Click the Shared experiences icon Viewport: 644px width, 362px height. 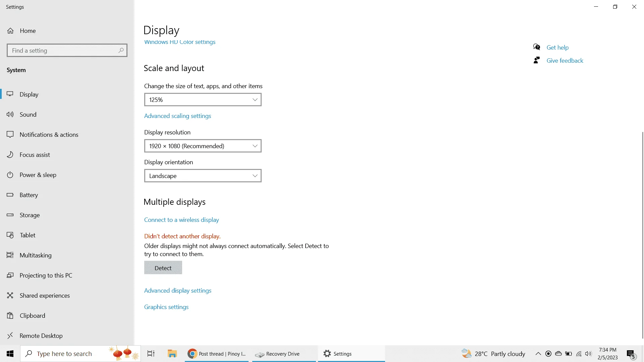(10, 295)
